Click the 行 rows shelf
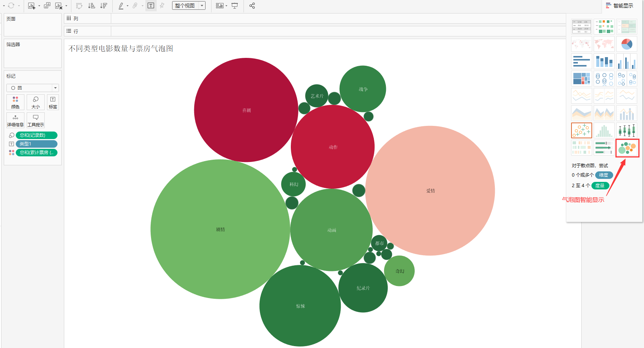 (316, 31)
